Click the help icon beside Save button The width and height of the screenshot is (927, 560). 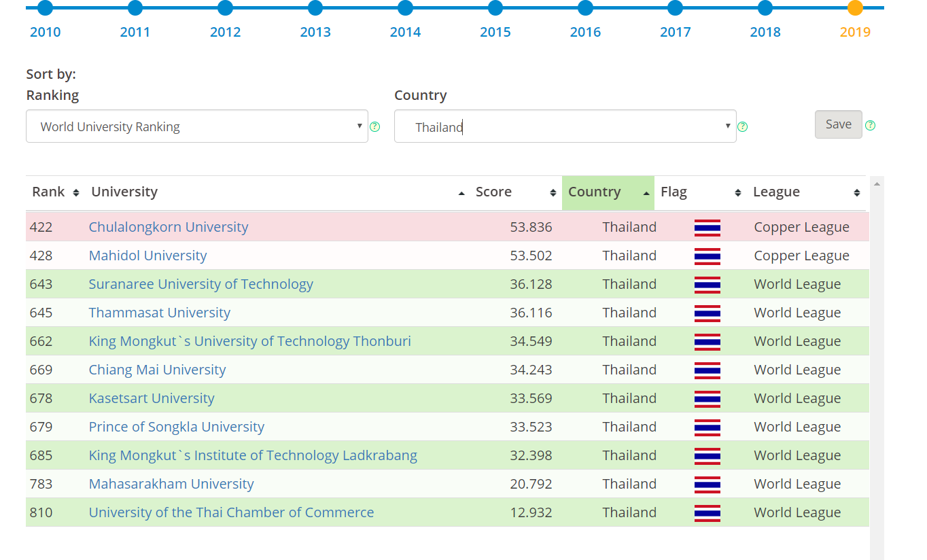click(870, 125)
